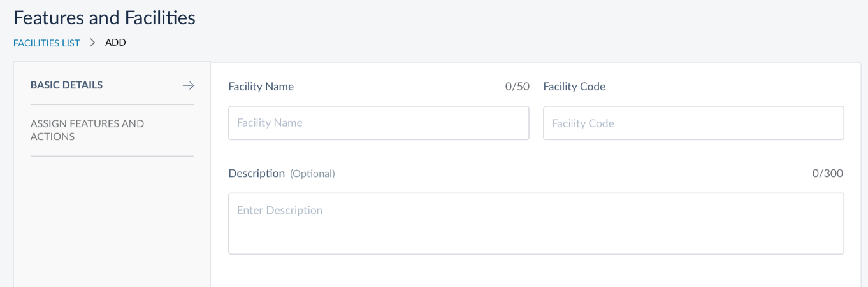Click the Facility Code label

click(x=574, y=87)
